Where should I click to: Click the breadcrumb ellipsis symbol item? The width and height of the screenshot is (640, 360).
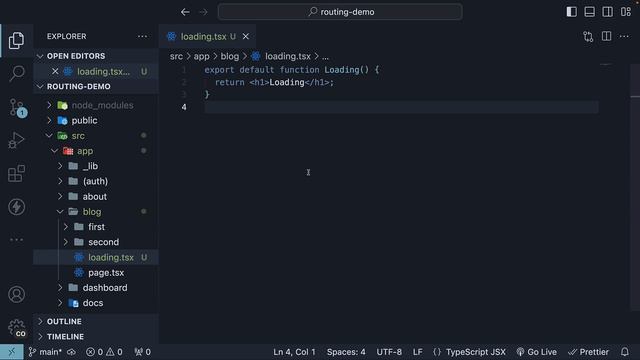325,57
